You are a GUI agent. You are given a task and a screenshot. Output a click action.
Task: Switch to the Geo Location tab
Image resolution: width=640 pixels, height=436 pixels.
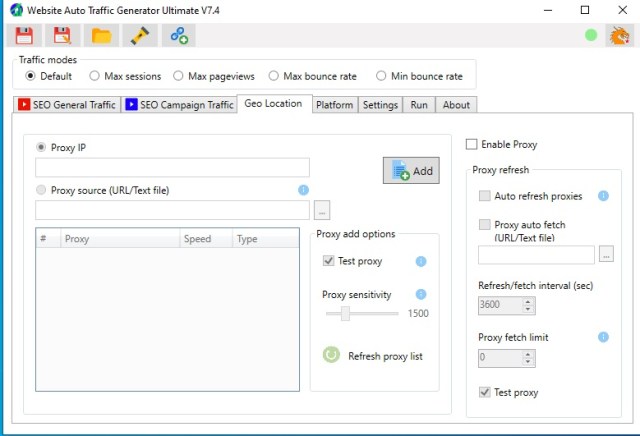273,104
